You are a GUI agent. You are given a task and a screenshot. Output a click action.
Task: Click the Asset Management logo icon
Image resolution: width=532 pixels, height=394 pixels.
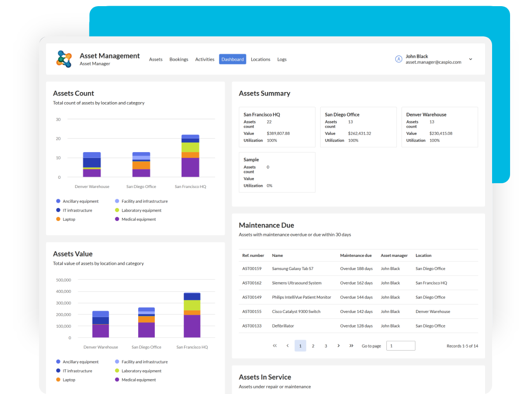coord(64,59)
